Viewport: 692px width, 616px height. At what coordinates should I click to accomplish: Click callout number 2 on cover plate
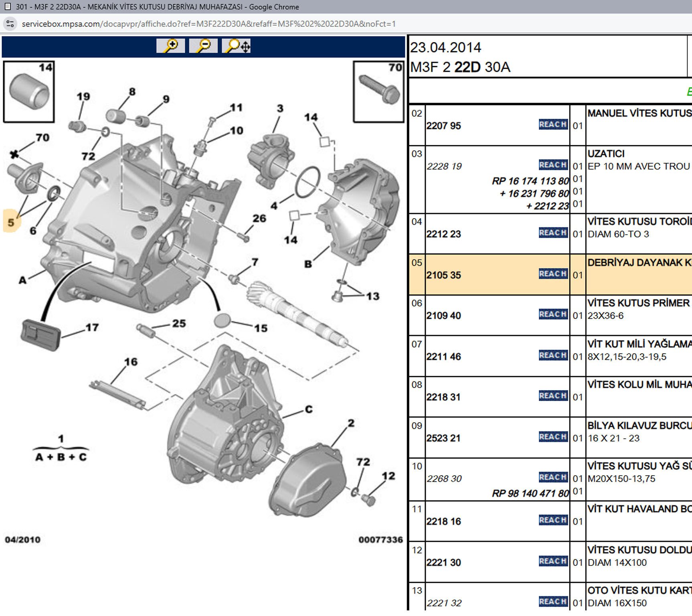351,423
